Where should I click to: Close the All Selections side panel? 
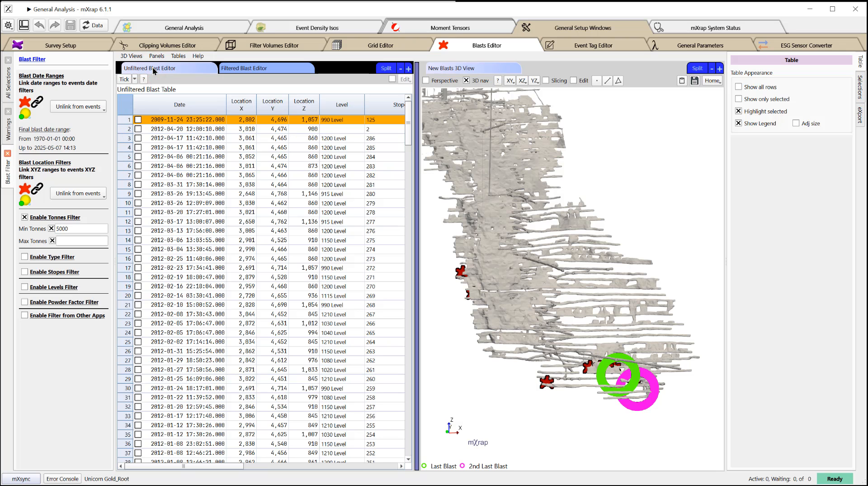[8, 60]
